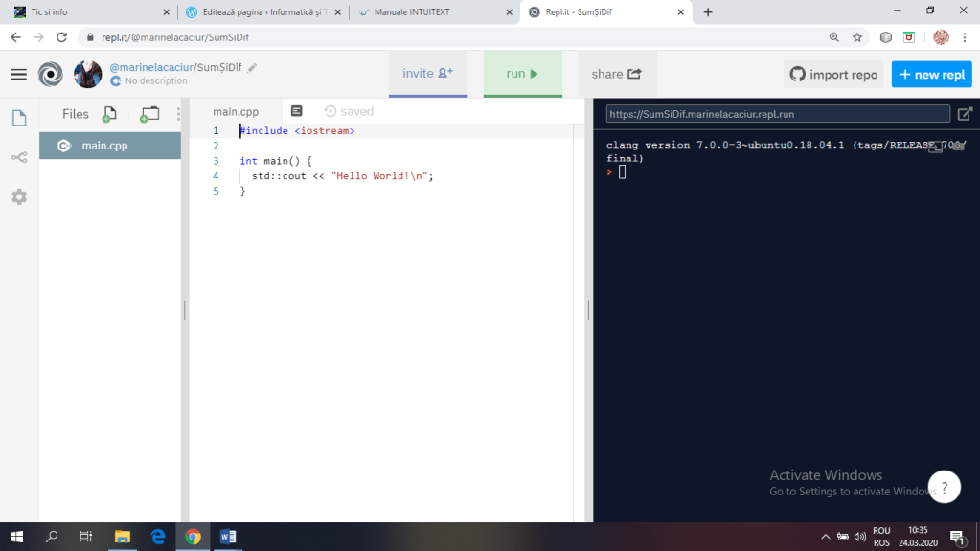Click the import repo button

(832, 75)
